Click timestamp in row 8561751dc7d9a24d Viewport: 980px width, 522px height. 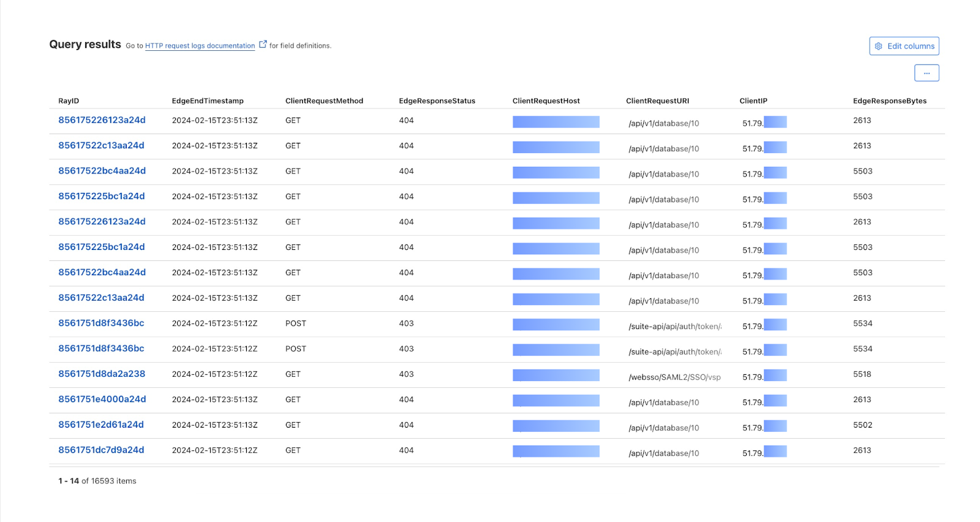pyautogui.click(x=214, y=450)
